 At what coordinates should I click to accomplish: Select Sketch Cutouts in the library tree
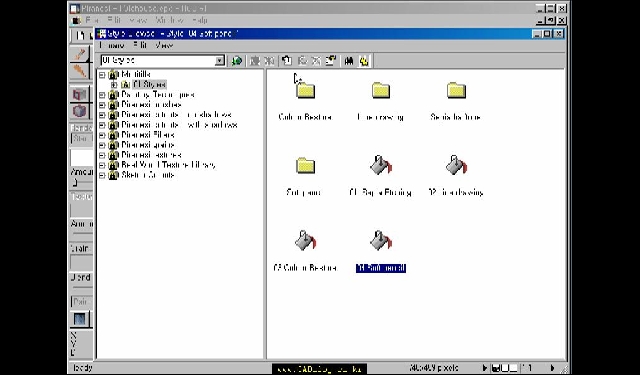tap(148, 175)
